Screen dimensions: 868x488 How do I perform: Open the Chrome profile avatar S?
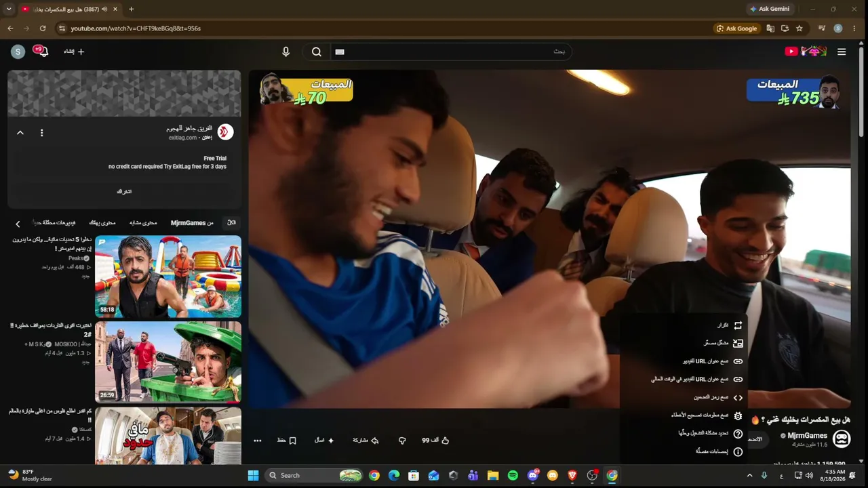(x=838, y=28)
